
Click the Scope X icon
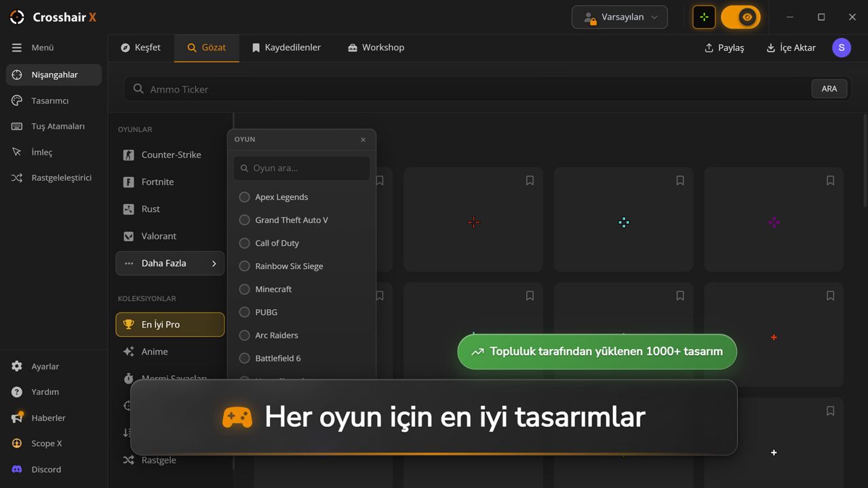(x=17, y=443)
